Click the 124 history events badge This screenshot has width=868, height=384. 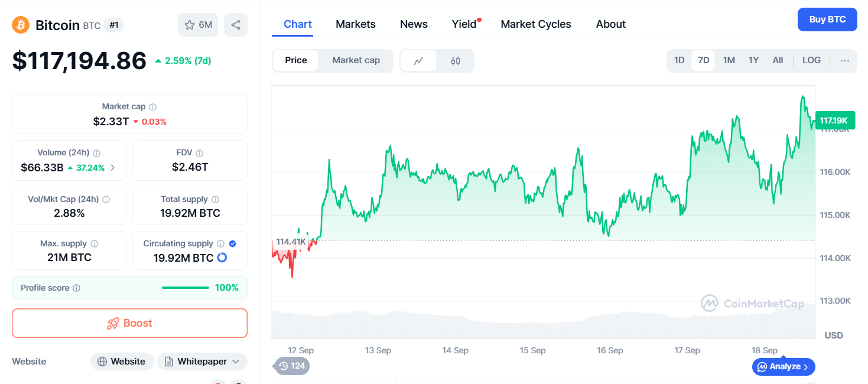292,366
